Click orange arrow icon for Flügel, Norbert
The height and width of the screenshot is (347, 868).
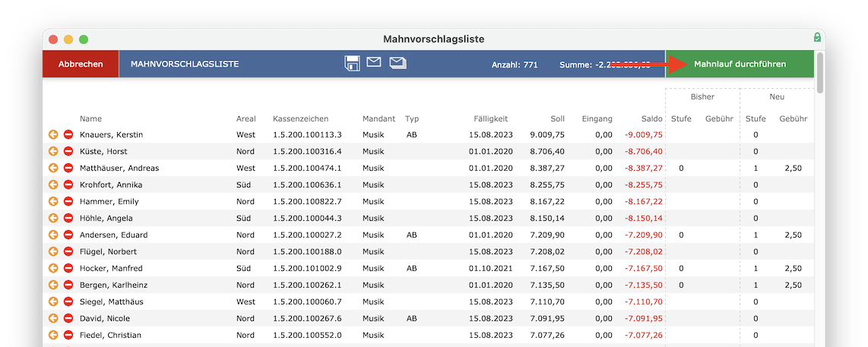click(53, 251)
